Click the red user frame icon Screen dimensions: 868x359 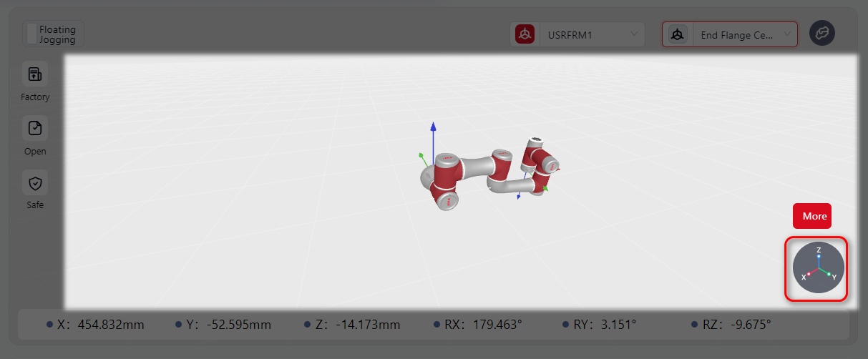click(x=526, y=34)
